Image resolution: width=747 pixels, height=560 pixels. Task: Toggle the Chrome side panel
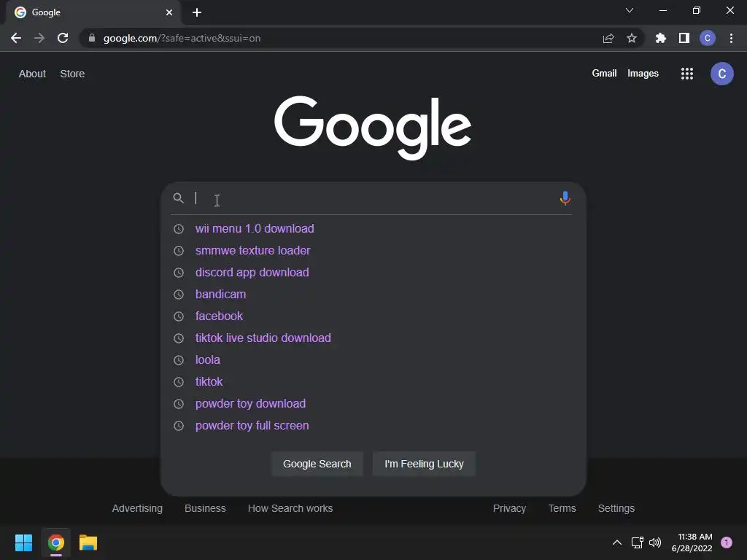684,38
